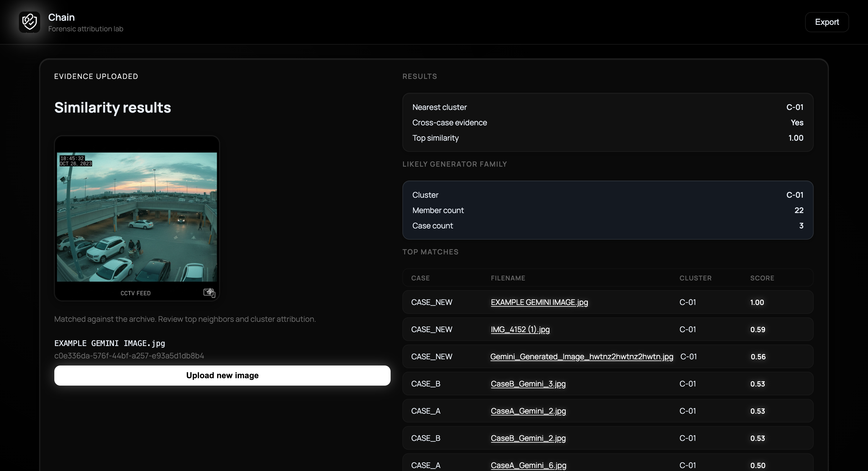Open CaseA_Gemini_2.jpg link

pos(528,411)
